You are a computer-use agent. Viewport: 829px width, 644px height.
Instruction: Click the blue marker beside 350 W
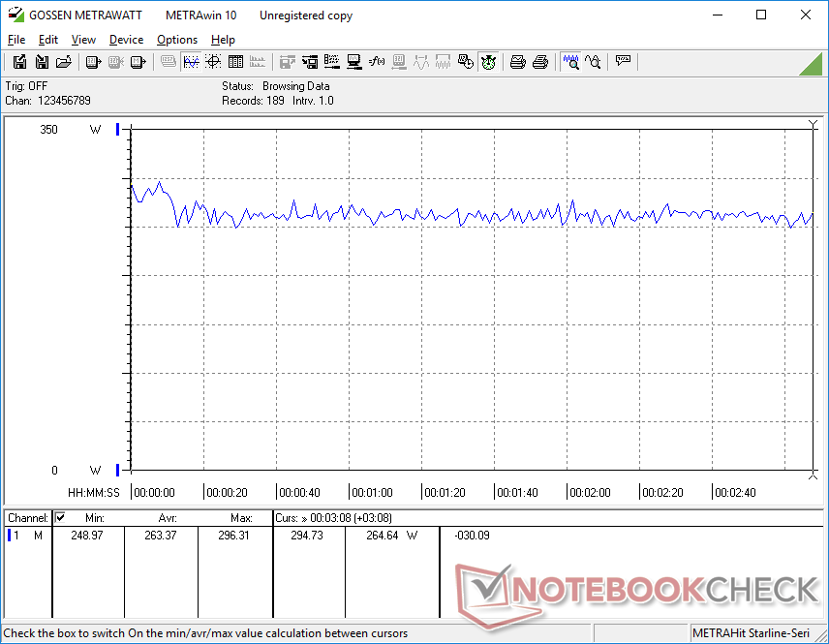tap(117, 129)
